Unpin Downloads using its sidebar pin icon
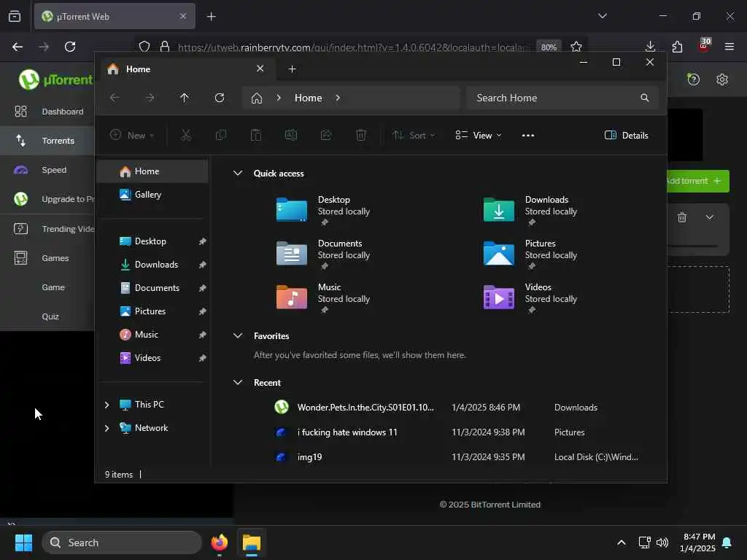Viewport: 747px width, 560px height. click(x=203, y=265)
